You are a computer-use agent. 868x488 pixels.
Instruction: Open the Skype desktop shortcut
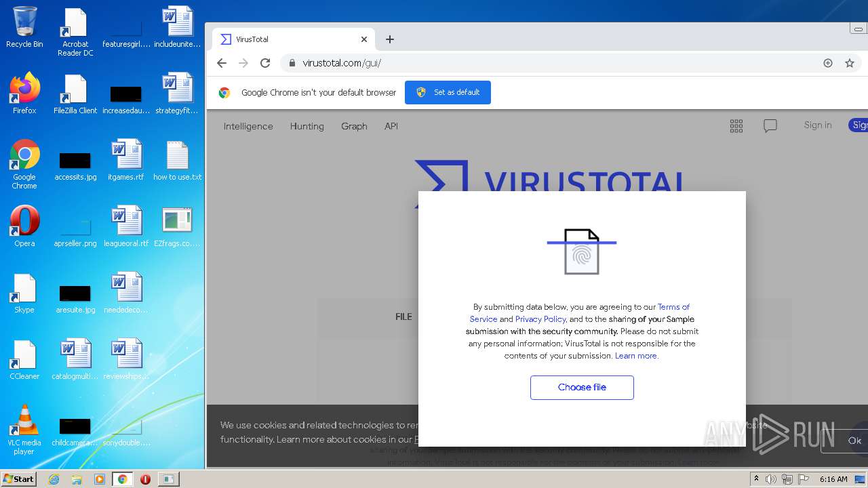click(x=24, y=293)
